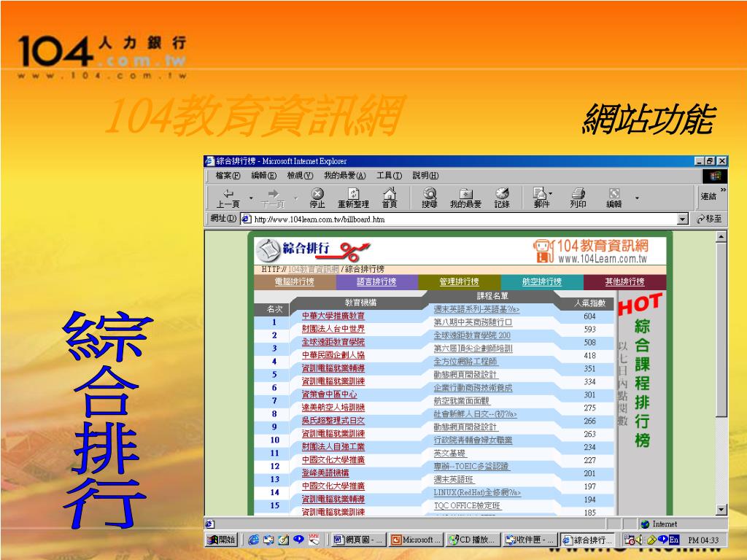Launch Internet Explorer from the quick launch bar
This screenshot has width=747, height=560.
pos(253,540)
